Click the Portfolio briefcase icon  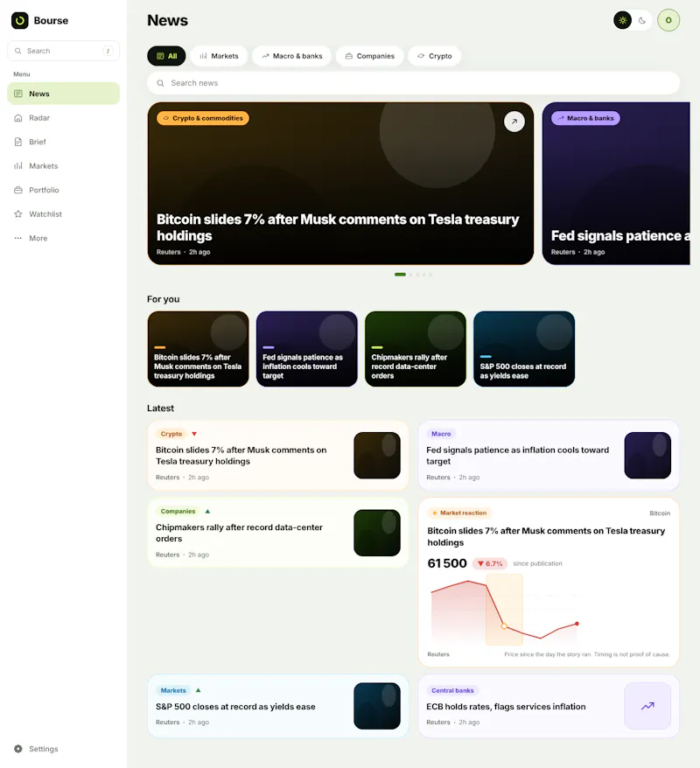click(x=18, y=190)
